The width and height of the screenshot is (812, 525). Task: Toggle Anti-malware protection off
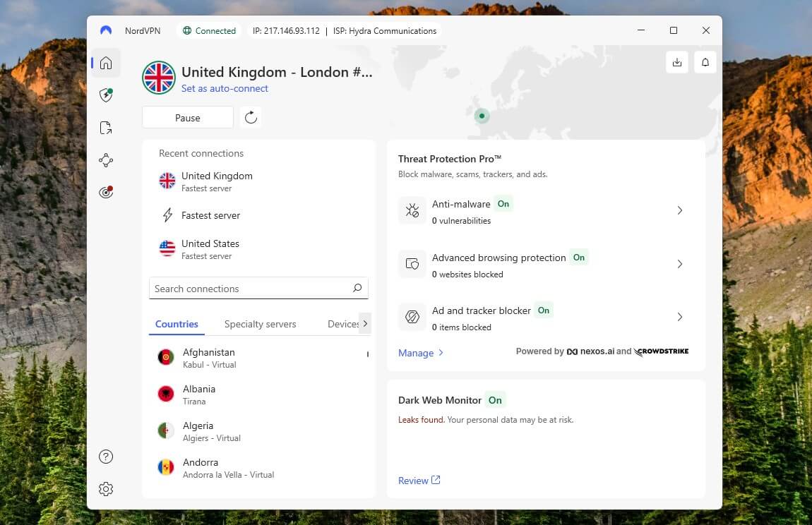click(x=503, y=203)
